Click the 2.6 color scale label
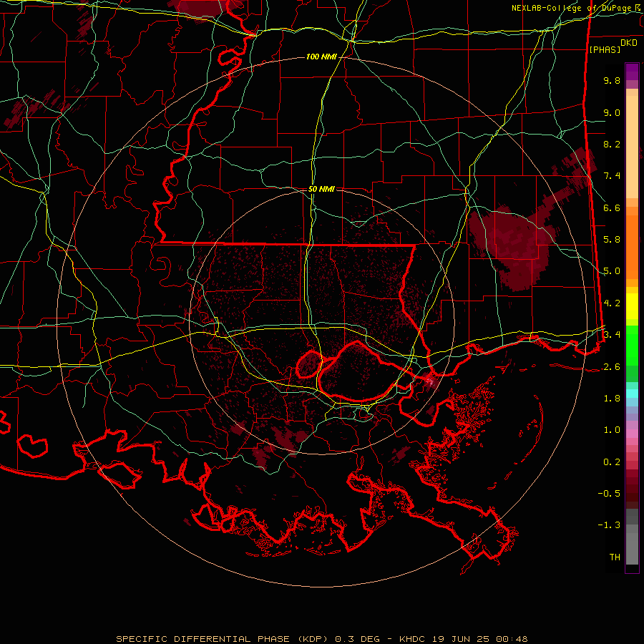The width and height of the screenshot is (644, 644). 612,367
